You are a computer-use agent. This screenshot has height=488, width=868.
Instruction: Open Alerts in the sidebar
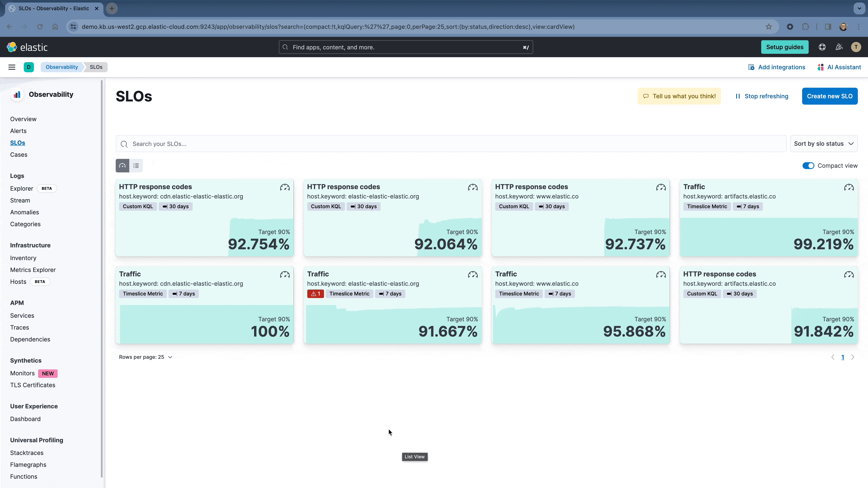click(x=18, y=131)
